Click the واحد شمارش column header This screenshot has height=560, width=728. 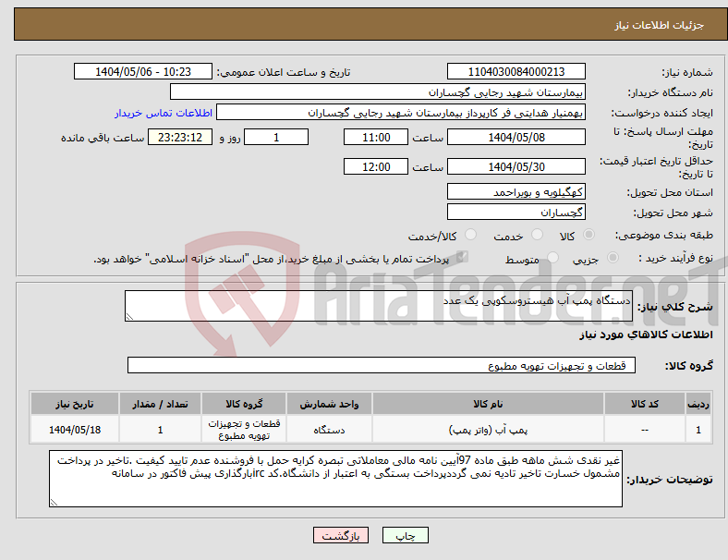coord(329,404)
